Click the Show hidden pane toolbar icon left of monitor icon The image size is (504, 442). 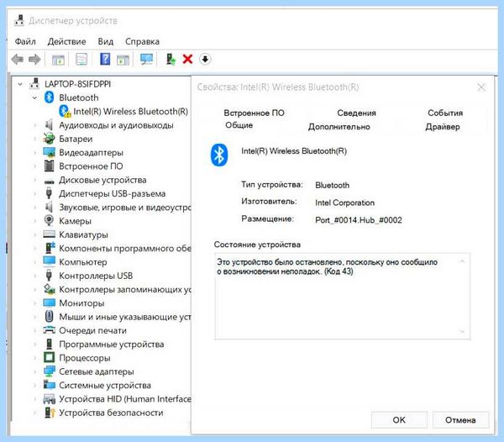pos(123,60)
